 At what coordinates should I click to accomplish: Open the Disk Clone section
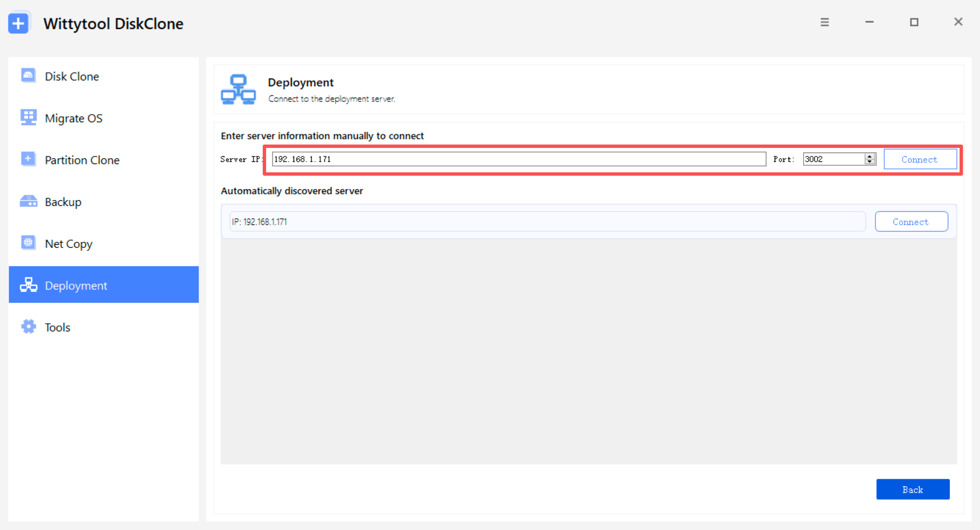pyautogui.click(x=103, y=76)
